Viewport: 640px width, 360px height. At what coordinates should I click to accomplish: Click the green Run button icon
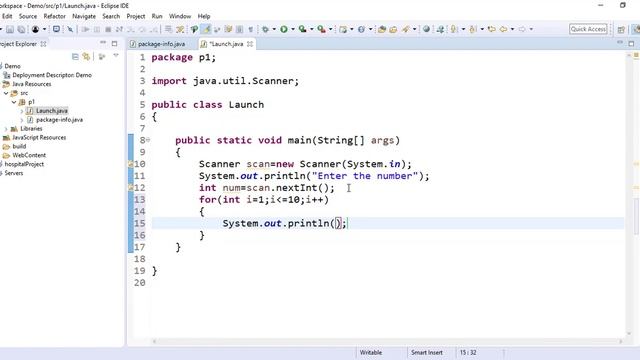(284, 29)
